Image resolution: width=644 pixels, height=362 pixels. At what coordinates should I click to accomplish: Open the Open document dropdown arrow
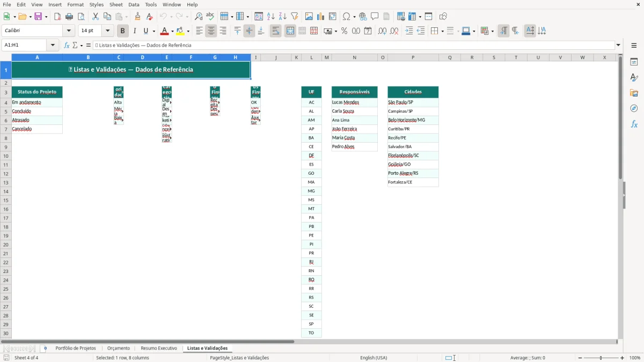(x=30, y=17)
